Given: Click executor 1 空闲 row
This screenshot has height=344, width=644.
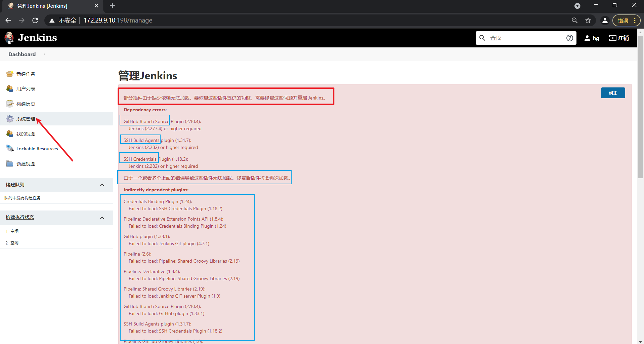Looking at the screenshot, I should click(x=56, y=231).
